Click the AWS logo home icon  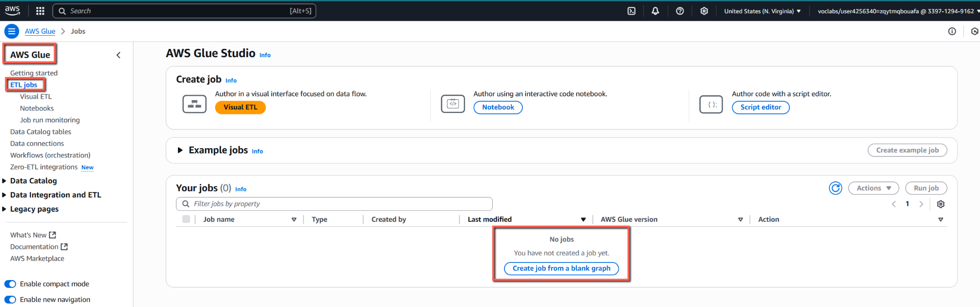(x=12, y=11)
